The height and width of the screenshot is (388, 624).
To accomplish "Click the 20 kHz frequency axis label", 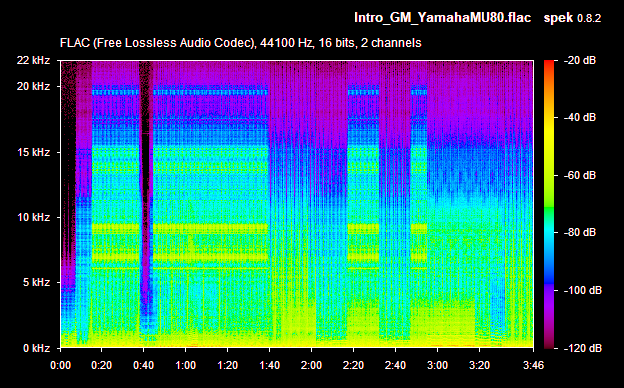I will coord(33,86).
